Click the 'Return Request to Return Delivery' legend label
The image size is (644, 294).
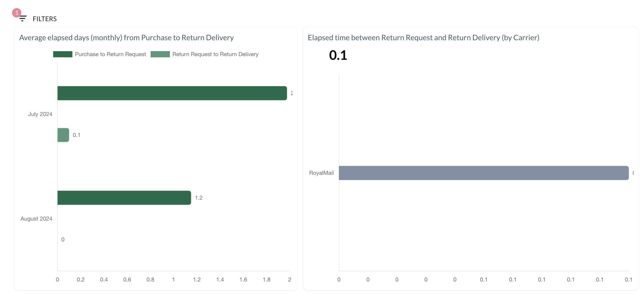tap(215, 54)
